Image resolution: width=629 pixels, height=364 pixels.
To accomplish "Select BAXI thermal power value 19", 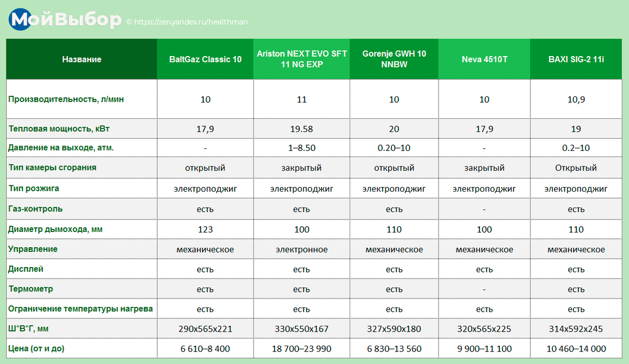I will (576, 129).
